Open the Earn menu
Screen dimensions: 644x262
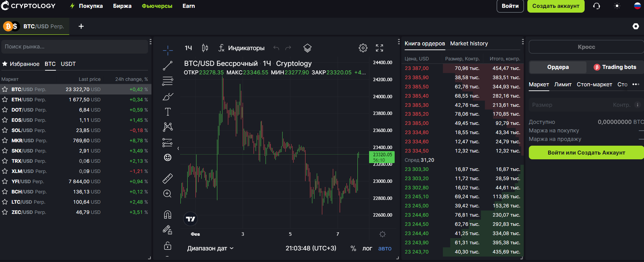(x=189, y=6)
